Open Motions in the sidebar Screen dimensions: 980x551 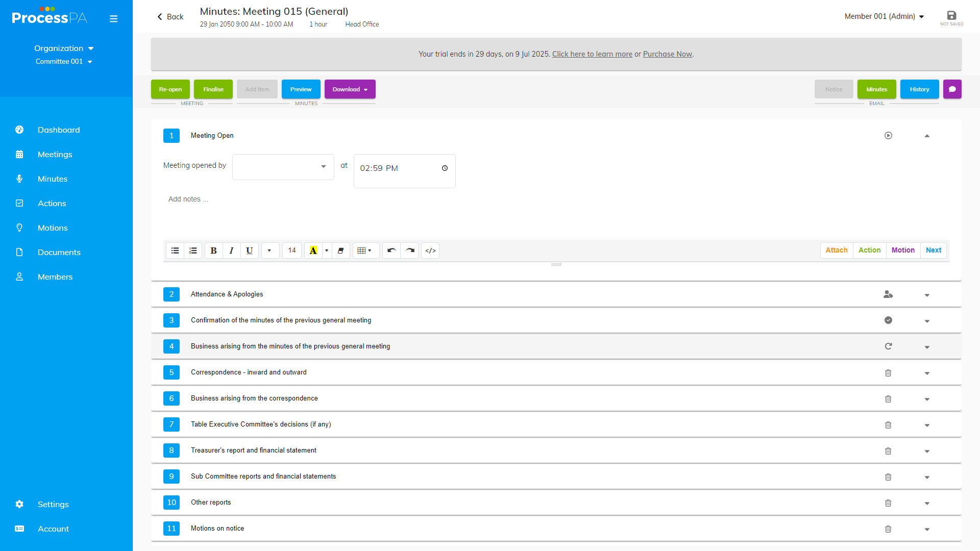[53, 228]
